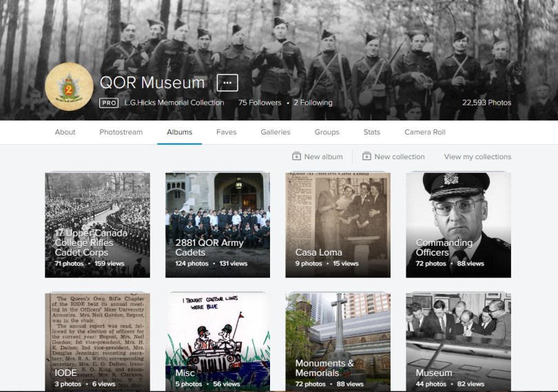558x392 pixels.
Task: Open the About tab
Action: 65,132
